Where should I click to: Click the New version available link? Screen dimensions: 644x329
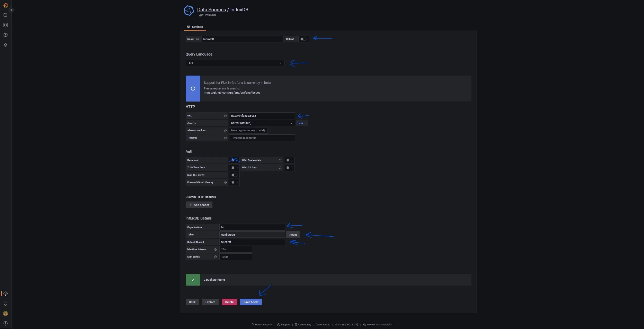tap(377, 325)
